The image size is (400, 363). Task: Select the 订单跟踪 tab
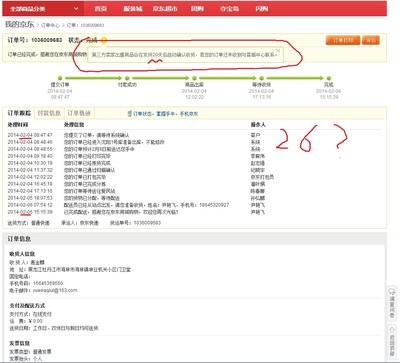(19, 113)
